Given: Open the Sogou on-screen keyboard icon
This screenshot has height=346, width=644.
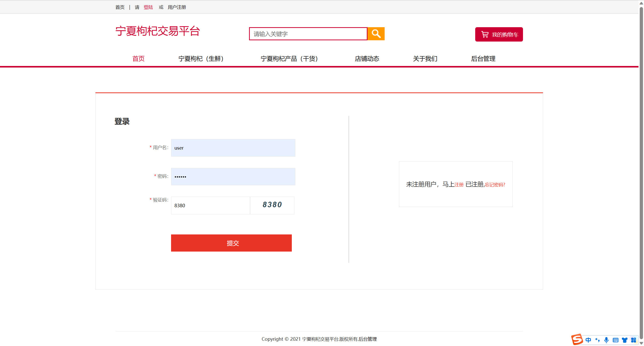Looking at the screenshot, I should click(616, 340).
